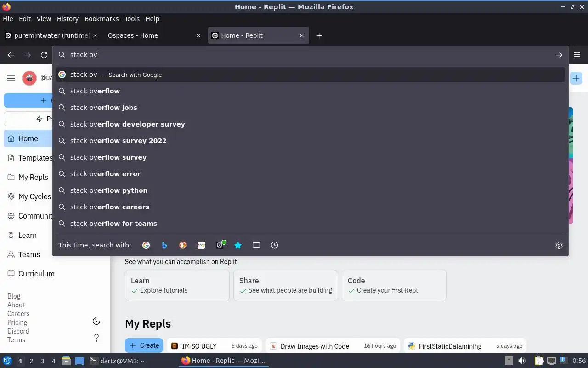Click the Replit user avatar
Viewport: 588px width, 368px height.
click(29, 78)
